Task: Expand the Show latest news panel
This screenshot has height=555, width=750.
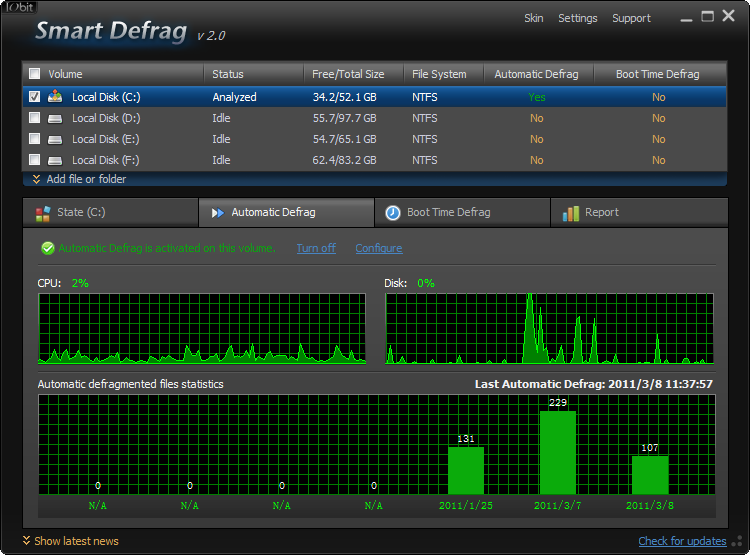Action: point(71,541)
